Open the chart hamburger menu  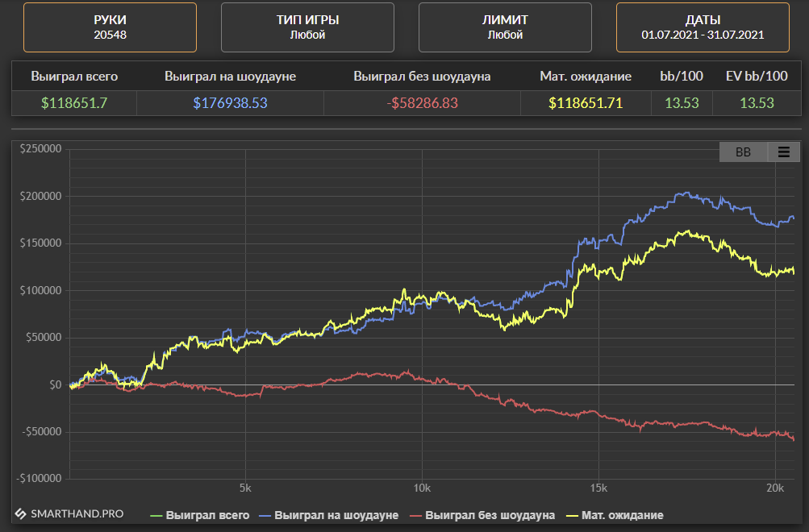(x=783, y=152)
